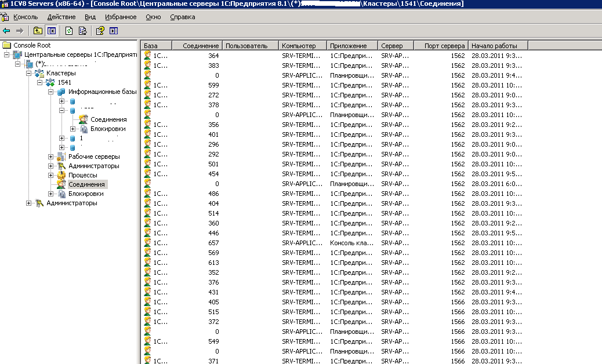Select the Консоль кла... application cell
Image resolution: width=602 pixels, height=364 pixels.
(x=351, y=243)
